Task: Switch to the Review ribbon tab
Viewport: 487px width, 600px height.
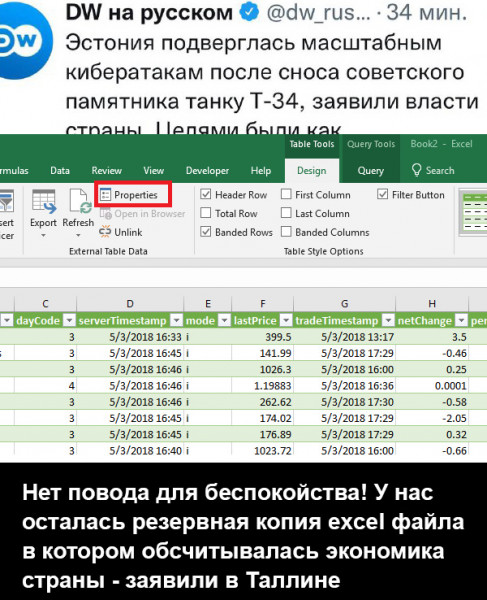Action: click(x=107, y=170)
